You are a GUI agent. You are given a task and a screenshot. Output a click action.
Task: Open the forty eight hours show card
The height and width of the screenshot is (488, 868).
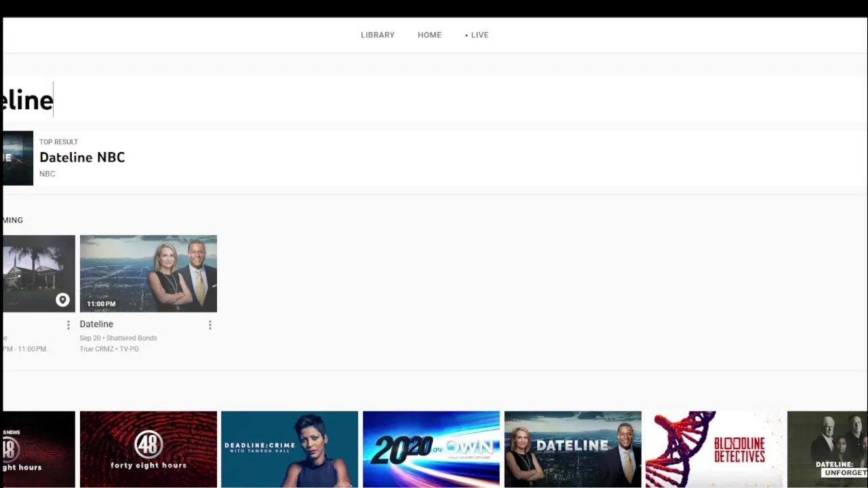(149, 449)
